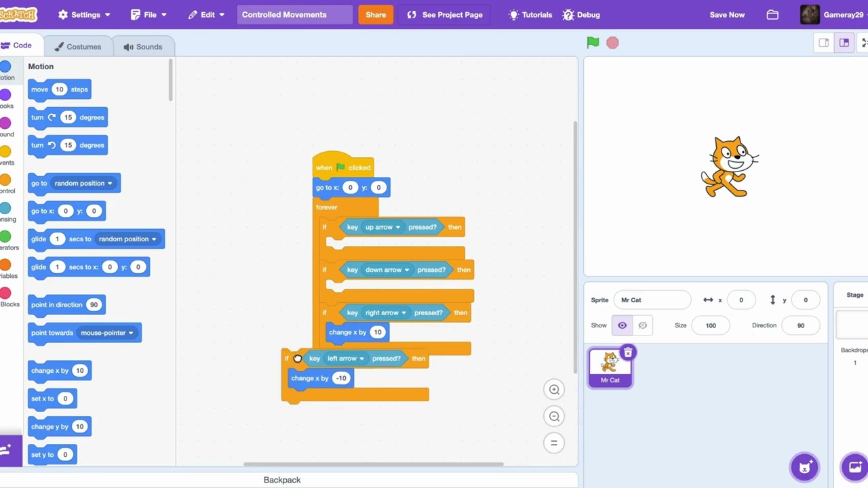Switch to the Costumes tab
Image resolution: width=868 pixels, height=488 pixels.
(x=78, y=47)
